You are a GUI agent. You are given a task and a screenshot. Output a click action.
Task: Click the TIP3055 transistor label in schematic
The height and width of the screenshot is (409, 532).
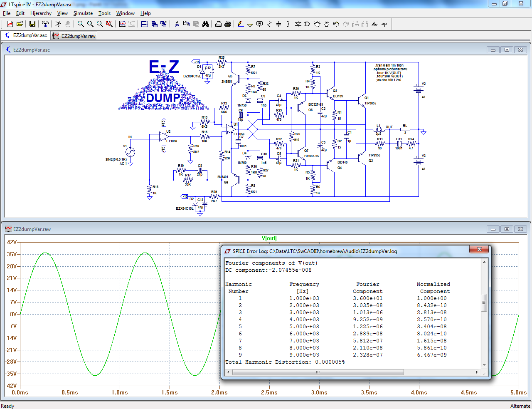[x=370, y=103]
